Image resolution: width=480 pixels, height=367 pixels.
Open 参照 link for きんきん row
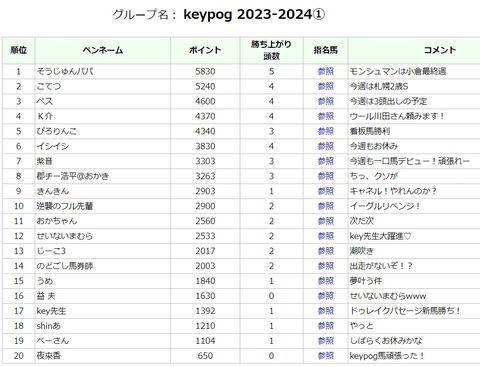326,191
